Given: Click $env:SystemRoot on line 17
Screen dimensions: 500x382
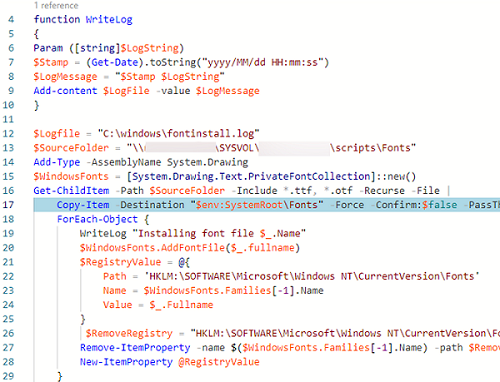Looking at the screenshot, I should tap(239, 205).
